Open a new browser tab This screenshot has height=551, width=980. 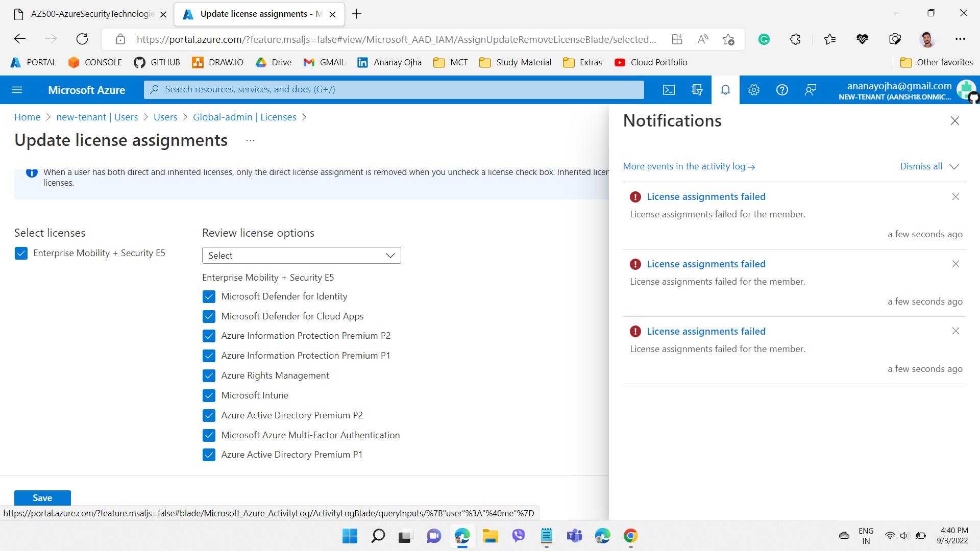coord(357,14)
